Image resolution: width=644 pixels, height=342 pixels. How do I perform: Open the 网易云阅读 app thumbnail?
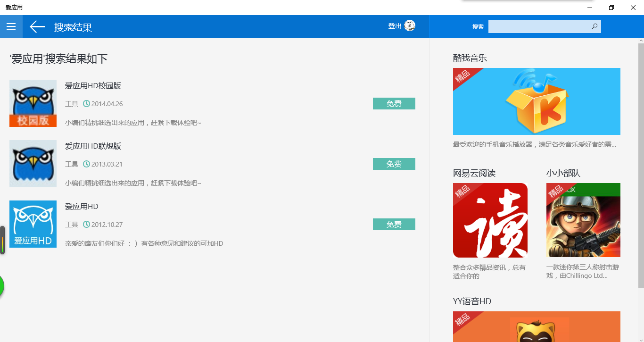(x=490, y=220)
